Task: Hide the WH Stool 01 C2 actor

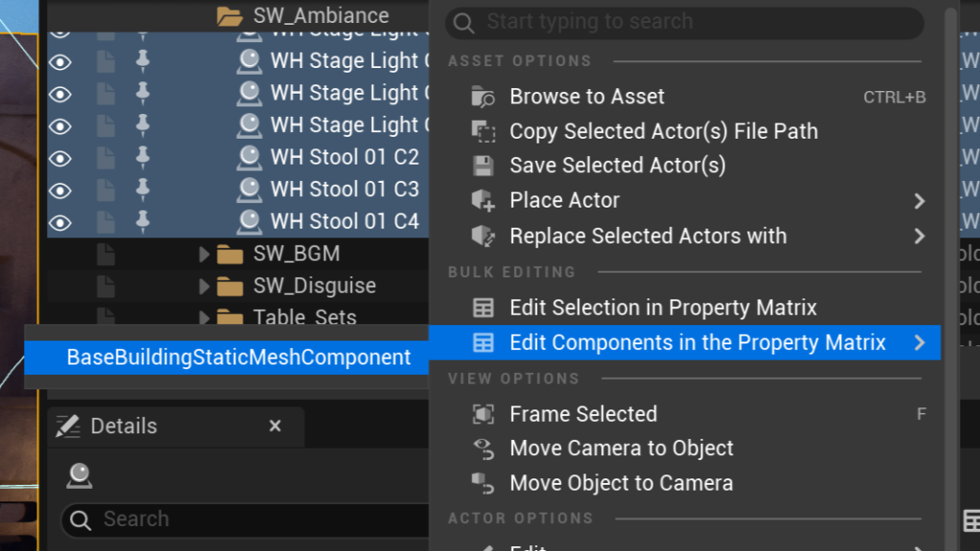Action: click(60, 158)
